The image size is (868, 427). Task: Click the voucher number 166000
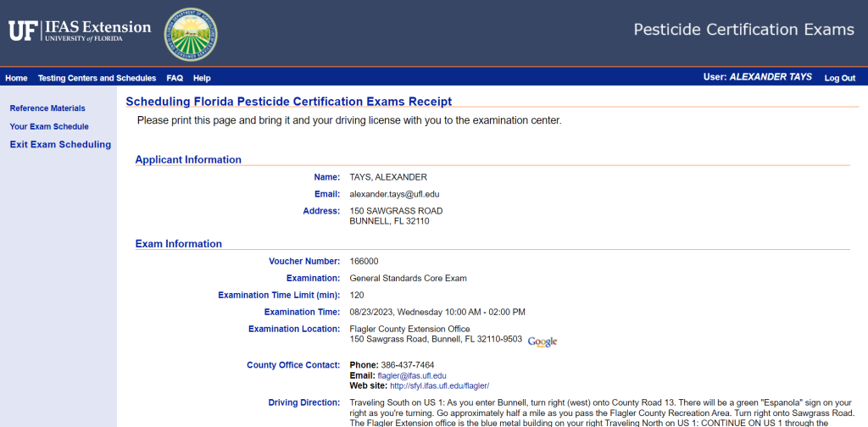click(x=364, y=262)
